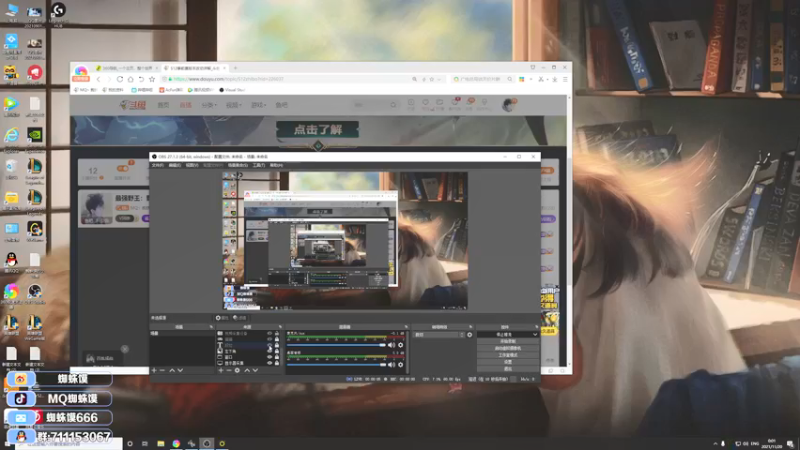Open desktop audio channel gear settings
The image size is (800, 450).
(x=401, y=345)
